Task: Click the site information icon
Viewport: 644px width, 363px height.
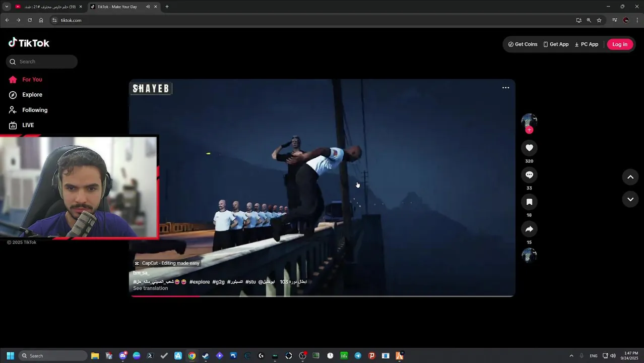Action: (54, 20)
